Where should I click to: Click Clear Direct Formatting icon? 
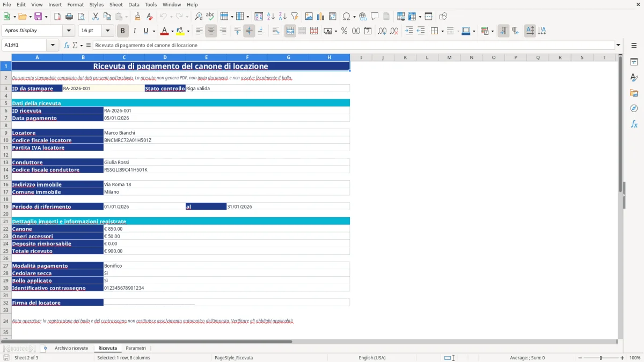click(x=149, y=17)
